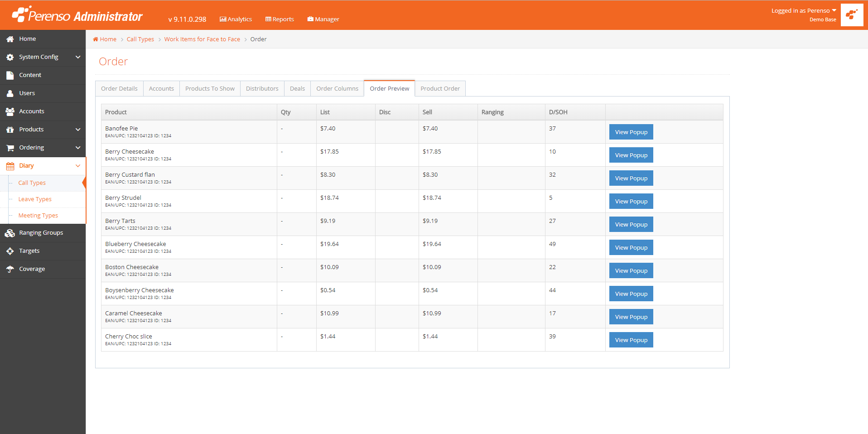Switch to the Deals tab

(x=297, y=89)
